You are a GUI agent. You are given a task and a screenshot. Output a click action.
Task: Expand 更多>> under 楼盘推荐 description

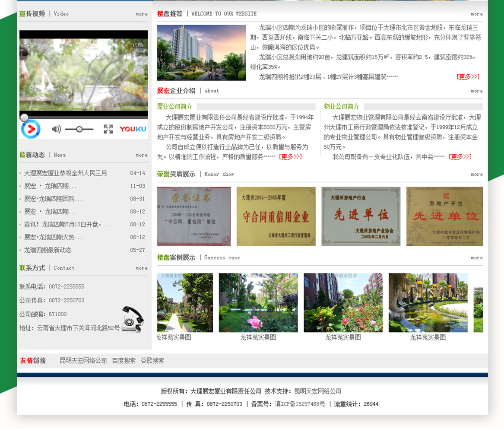point(468,77)
